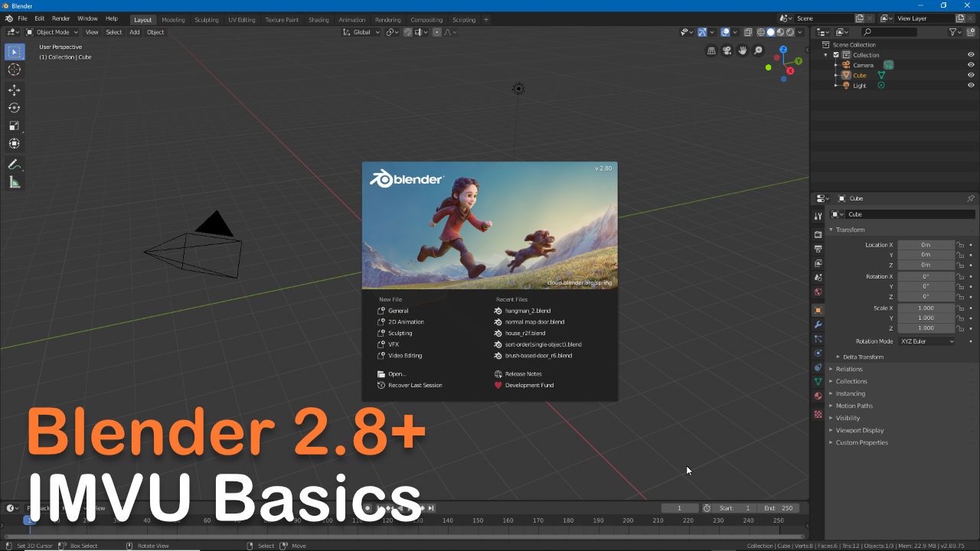Expand the Motion Paths panel
The width and height of the screenshot is (980, 551).
[x=854, y=406]
